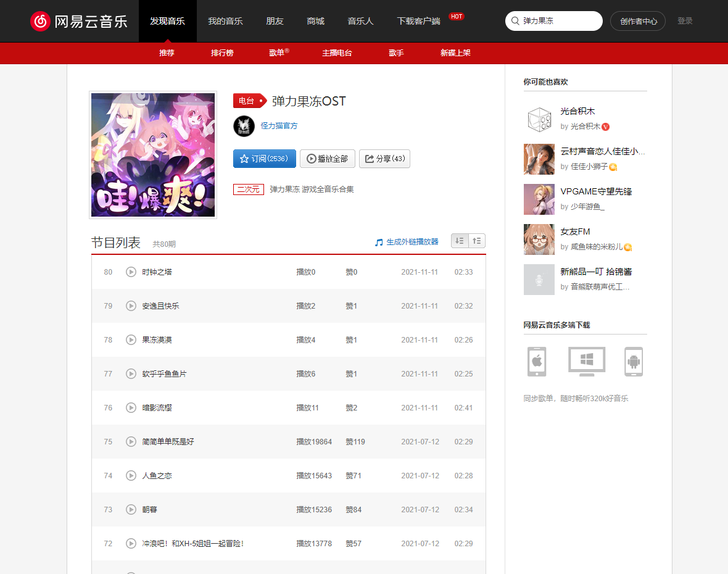
Task: Open the 弹力果冻OST album cover
Action: [153, 155]
